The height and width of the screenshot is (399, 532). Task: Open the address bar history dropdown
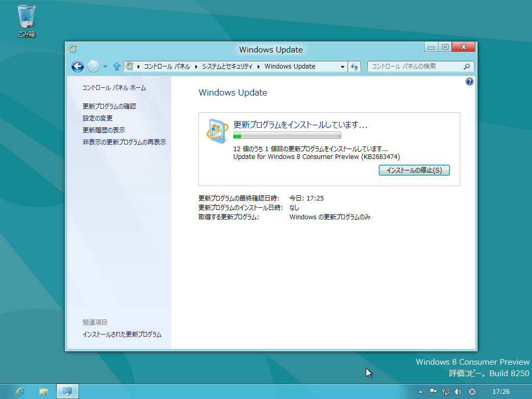click(342, 67)
